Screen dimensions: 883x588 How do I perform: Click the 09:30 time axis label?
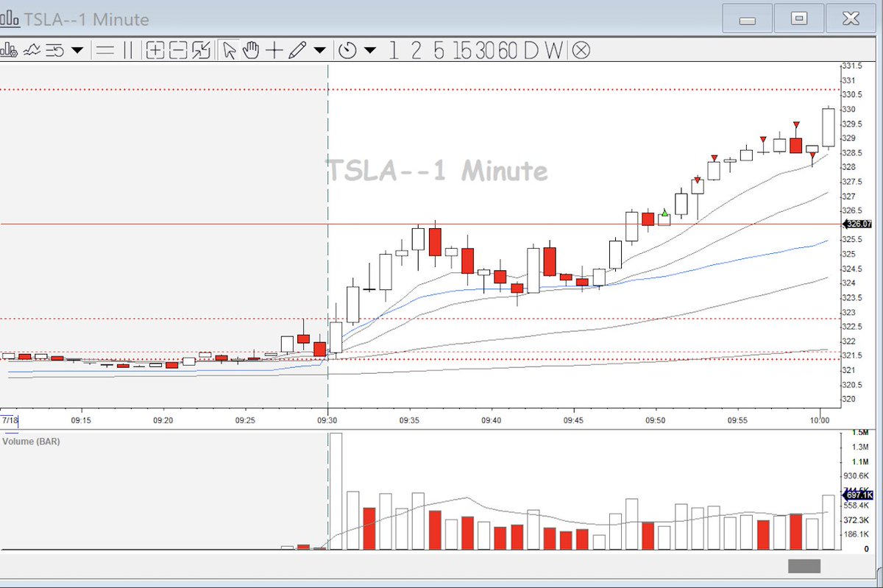[x=327, y=420]
